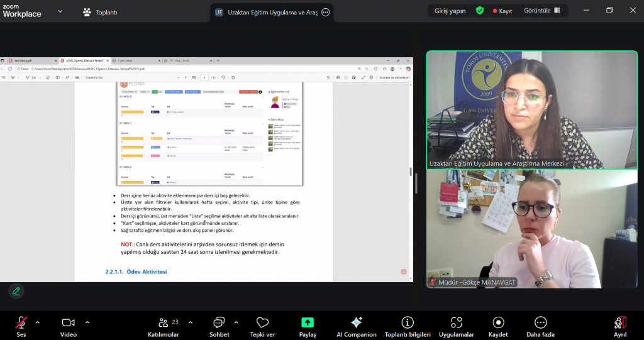Viewport: 644px width, 340px height.
Task: Open AI Companion sparkle icon
Action: click(356, 323)
